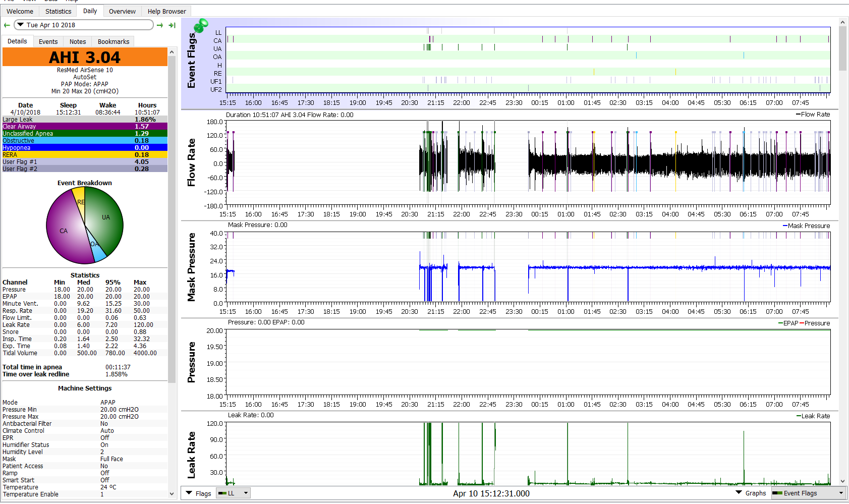This screenshot has height=504, width=849.
Task: Click the Humidifier Status setting row
Action: pyautogui.click(x=85, y=445)
